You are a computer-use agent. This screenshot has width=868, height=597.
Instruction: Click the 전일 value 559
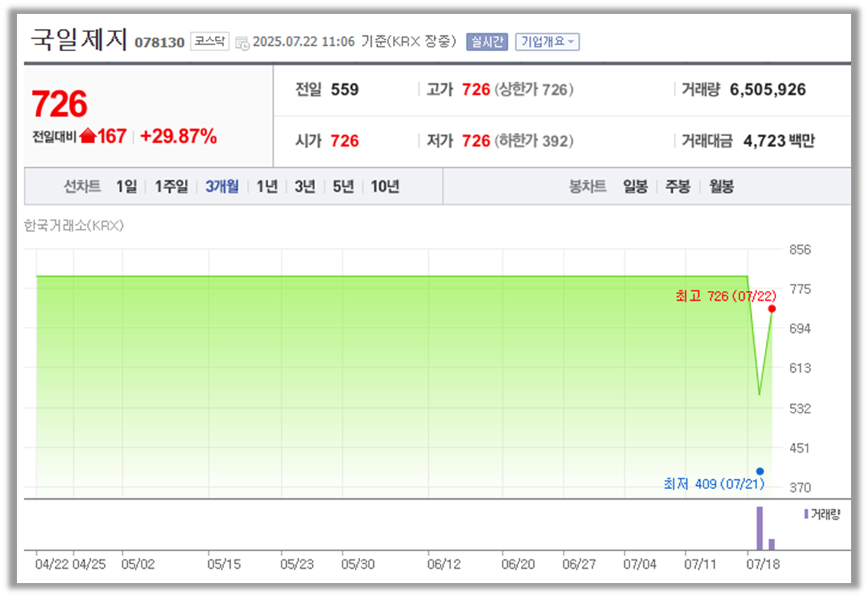[x=345, y=89]
